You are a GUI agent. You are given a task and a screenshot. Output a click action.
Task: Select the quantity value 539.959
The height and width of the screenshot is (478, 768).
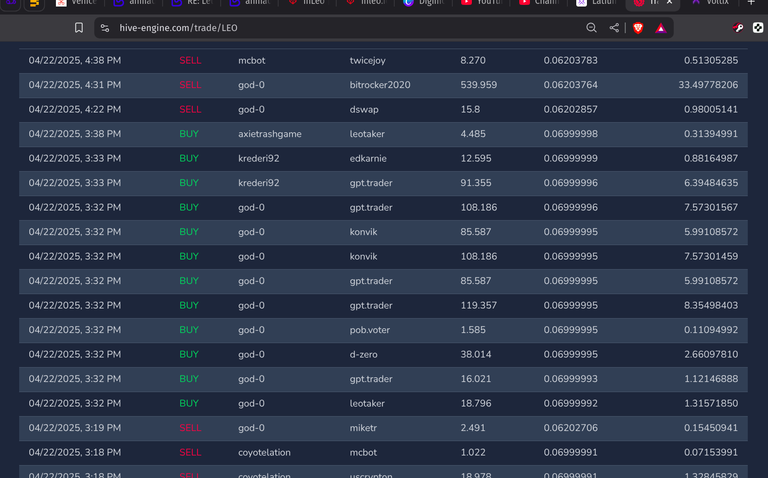tap(479, 85)
